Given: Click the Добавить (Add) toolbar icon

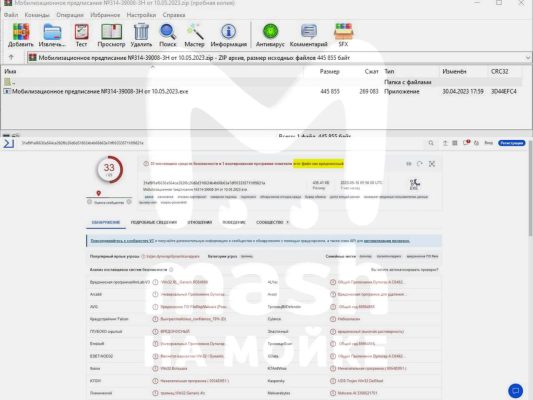Looking at the screenshot, I should 21,35.
